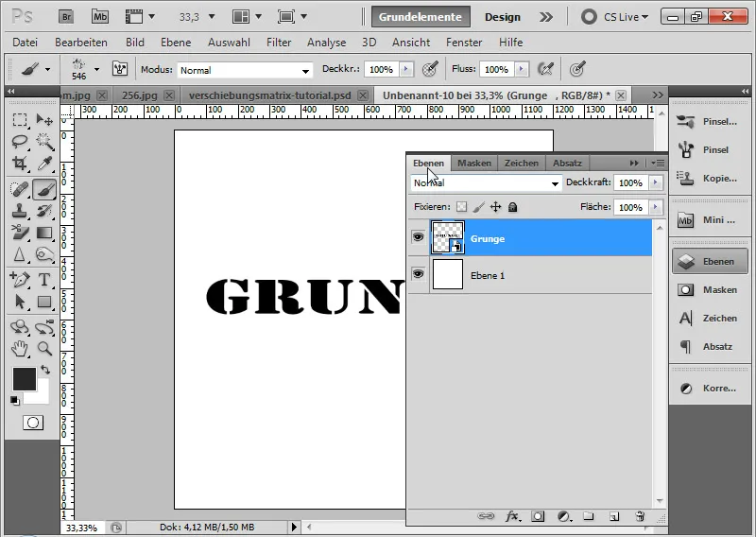The height and width of the screenshot is (537, 756).
Task: Select the Hand tool
Action: [x=20, y=348]
